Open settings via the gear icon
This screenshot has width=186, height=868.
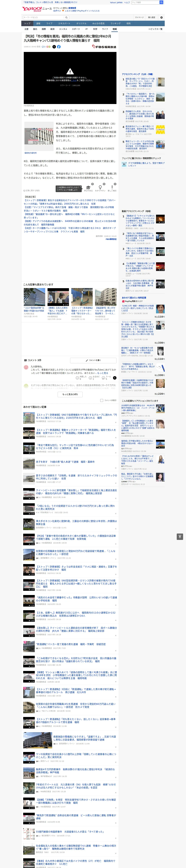pyautogui.click(x=161, y=18)
